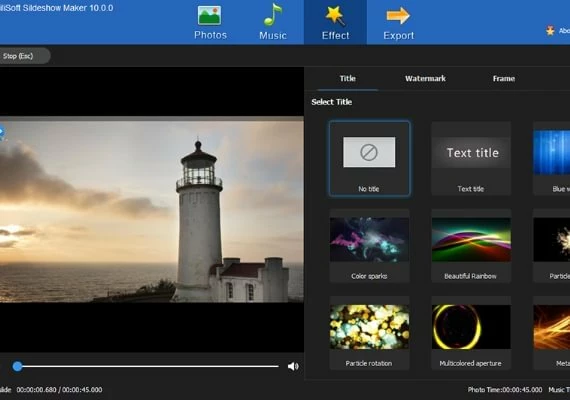Viewport: 570px width, 400px height.
Task: Pick the Color sparks title
Action: pos(369,246)
